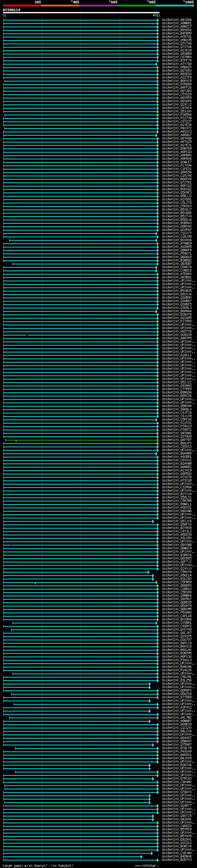Open hit UniRef100_B9SE83
This screenshot has height=868, width=197.
(176, 74)
